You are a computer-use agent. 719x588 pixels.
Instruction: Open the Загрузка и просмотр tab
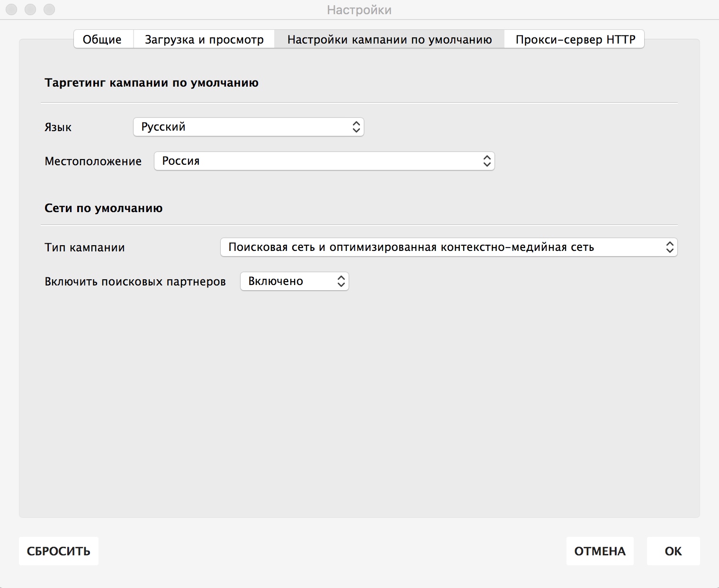tap(204, 39)
